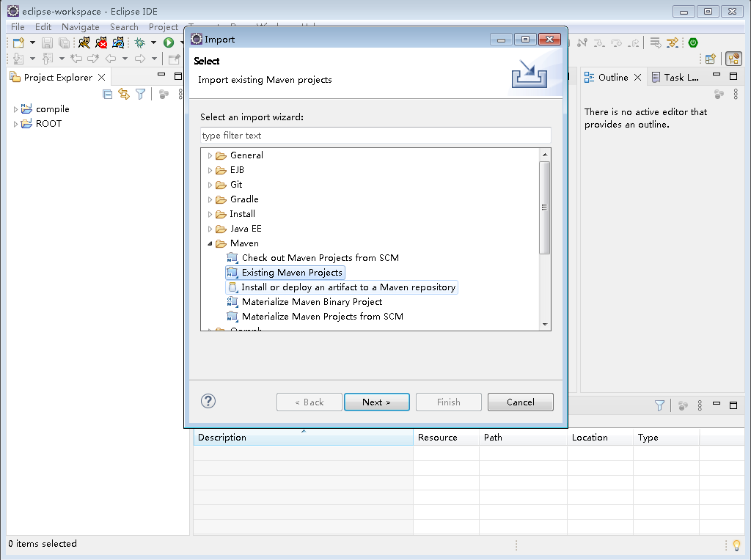
Task: Open the Outline panel View Menu dots
Action: click(736, 95)
